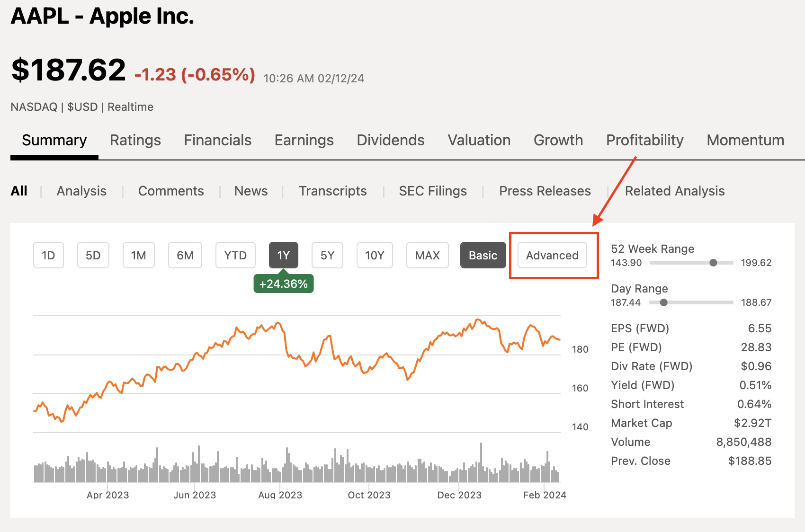Open the Financials tab

217,140
